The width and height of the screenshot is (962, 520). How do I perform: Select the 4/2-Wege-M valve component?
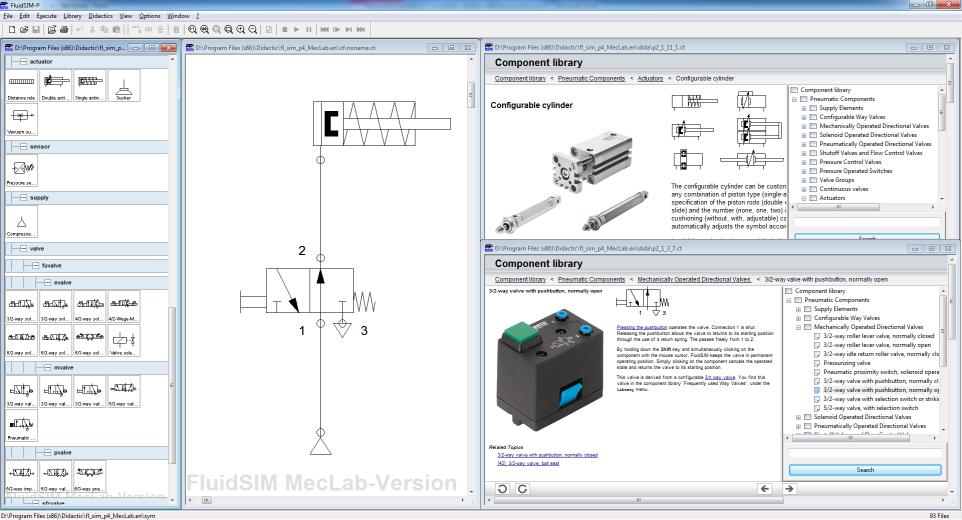pyautogui.click(x=124, y=306)
